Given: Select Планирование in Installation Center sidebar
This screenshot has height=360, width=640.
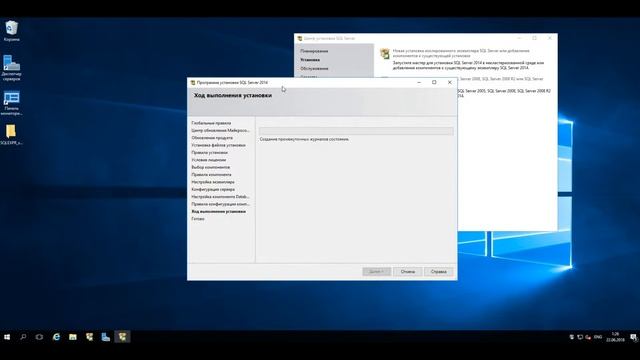Looking at the screenshot, I should point(314,51).
